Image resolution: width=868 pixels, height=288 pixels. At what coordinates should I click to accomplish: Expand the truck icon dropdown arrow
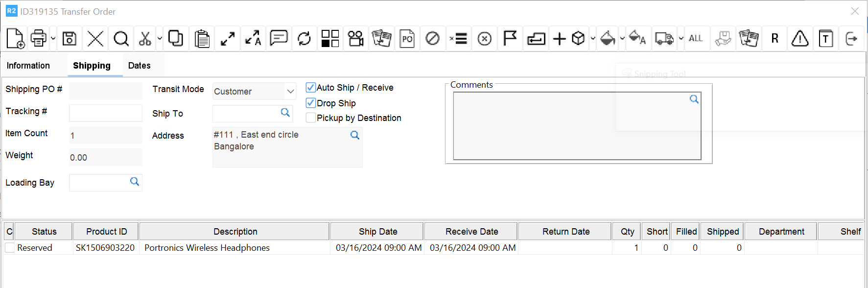click(x=680, y=38)
